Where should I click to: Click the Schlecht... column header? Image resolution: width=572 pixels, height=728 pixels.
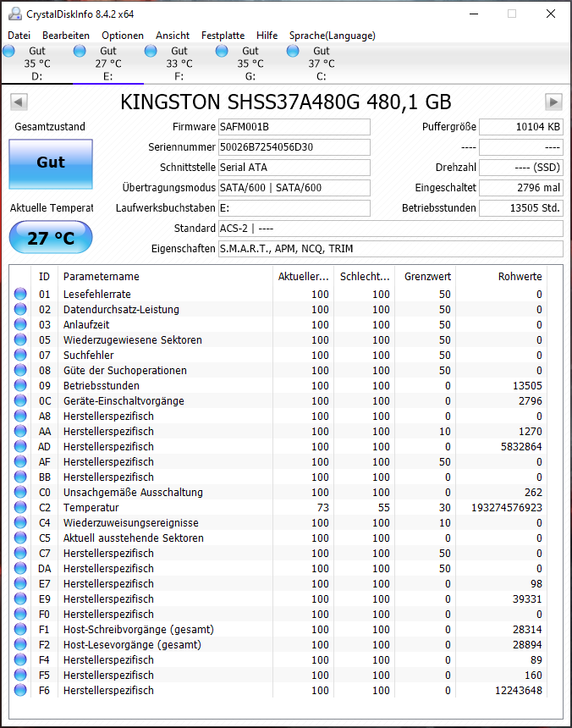364,277
